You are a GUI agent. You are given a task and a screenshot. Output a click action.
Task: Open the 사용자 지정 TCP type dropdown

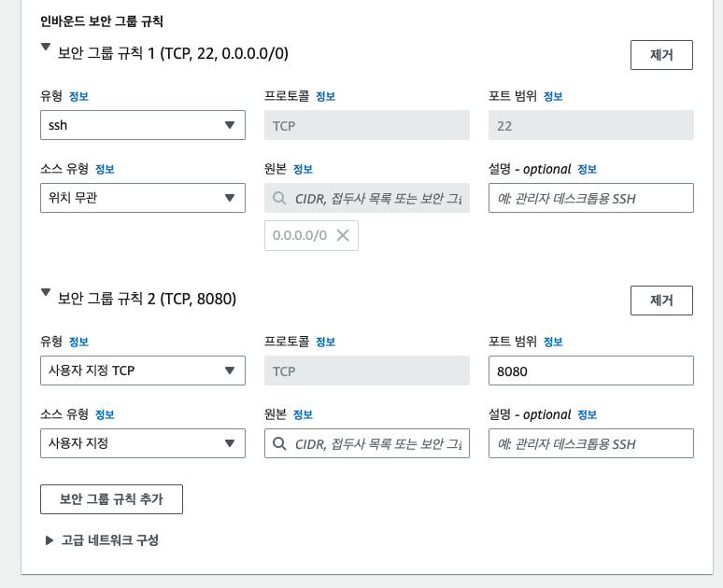(x=143, y=371)
